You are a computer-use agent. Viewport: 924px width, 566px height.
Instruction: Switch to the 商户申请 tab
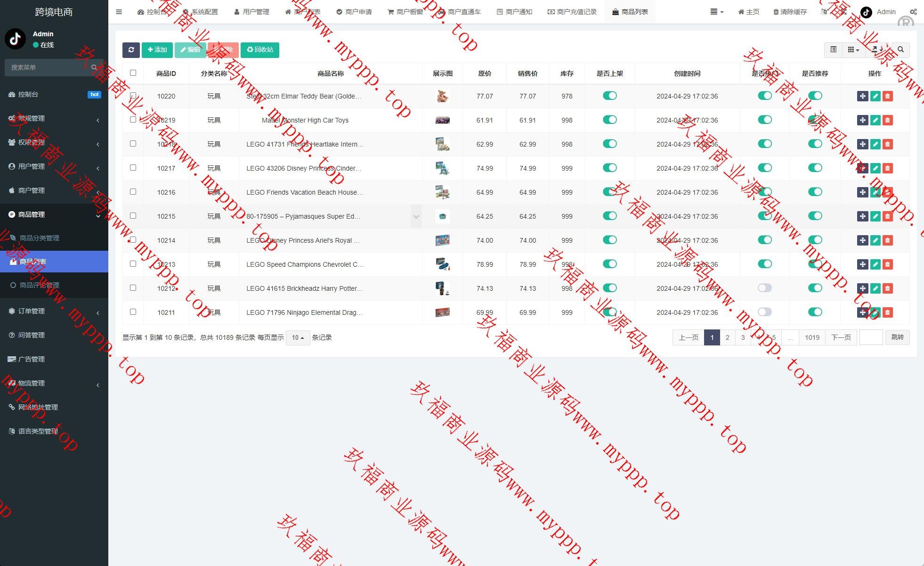(354, 12)
